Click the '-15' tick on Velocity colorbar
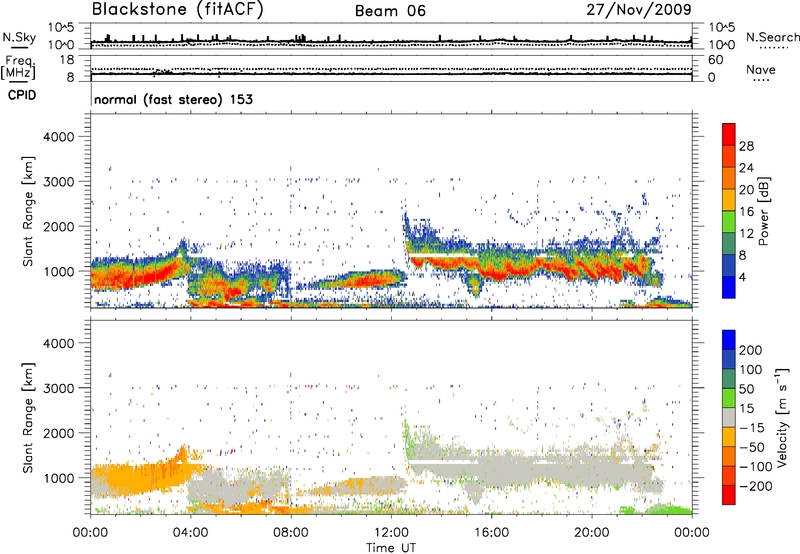 [752, 427]
